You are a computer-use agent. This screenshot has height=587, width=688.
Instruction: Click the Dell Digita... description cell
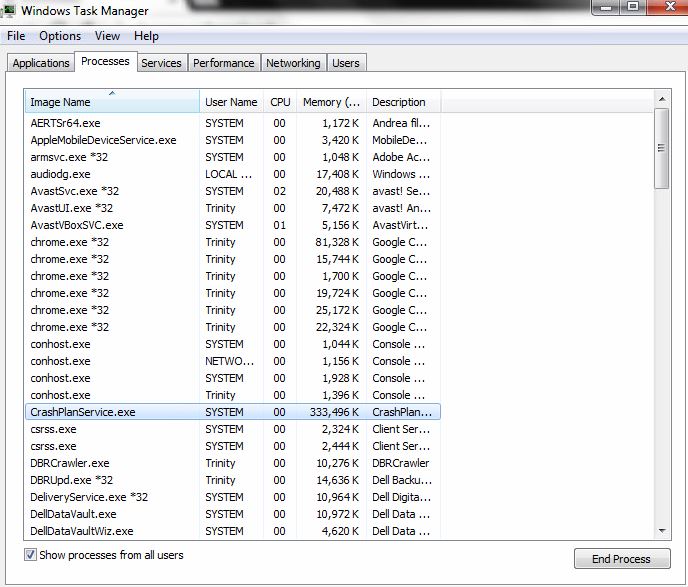point(401,497)
